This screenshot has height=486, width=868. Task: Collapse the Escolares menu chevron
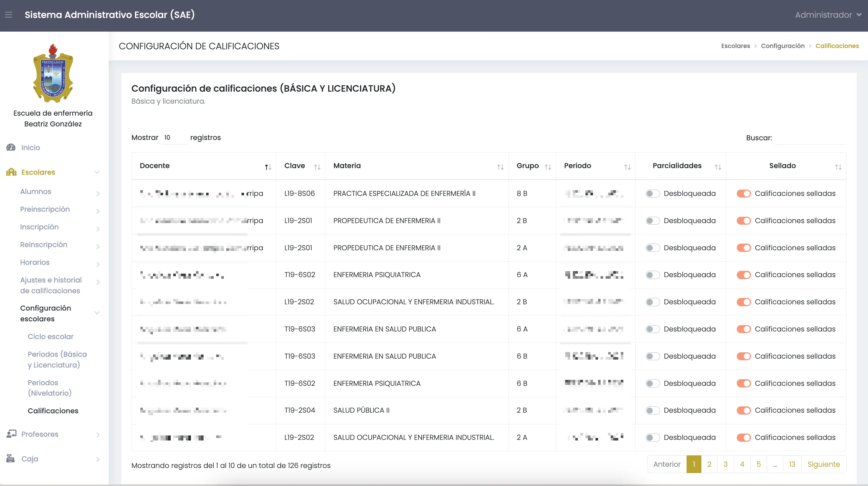pyautogui.click(x=97, y=172)
